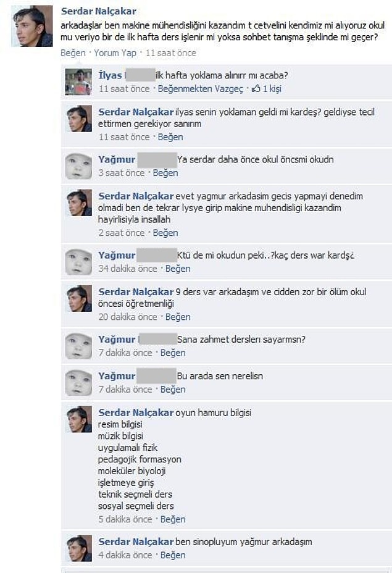Viewport: 392px width, 573px height.
Task: Like Serdar's comment listing oyun hamuru bilgisi
Action: pyautogui.click(x=173, y=519)
